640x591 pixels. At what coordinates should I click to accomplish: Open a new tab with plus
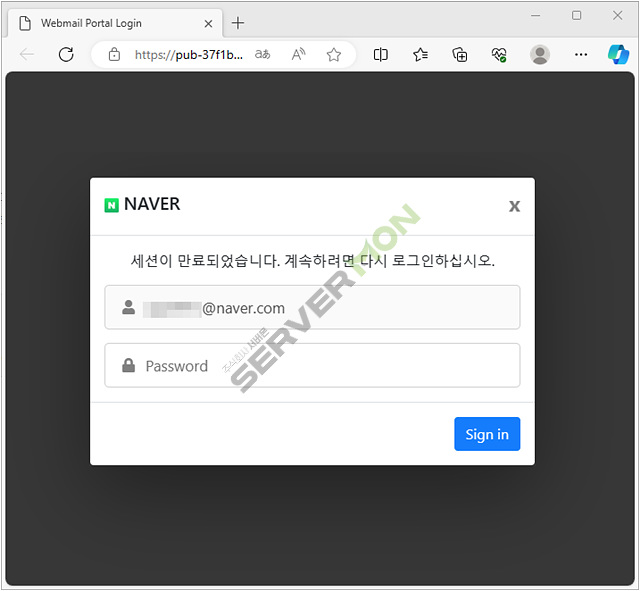click(238, 23)
